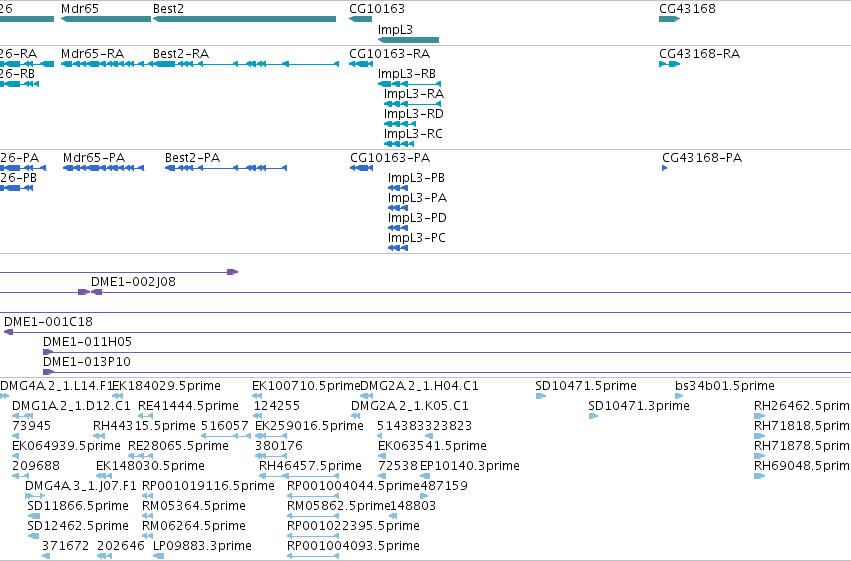Click EST SD10471.3prime
The image size is (851, 561).
(639, 406)
